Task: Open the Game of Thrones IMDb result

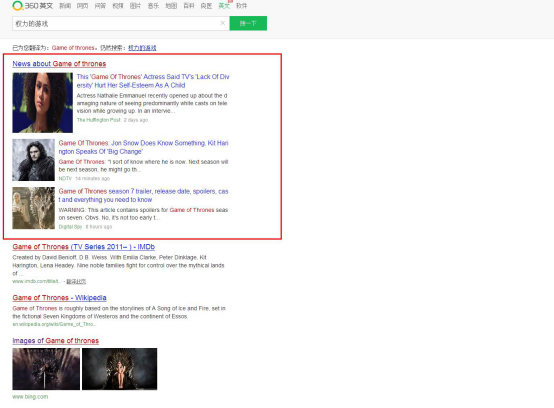Action: tap(84, 247)
